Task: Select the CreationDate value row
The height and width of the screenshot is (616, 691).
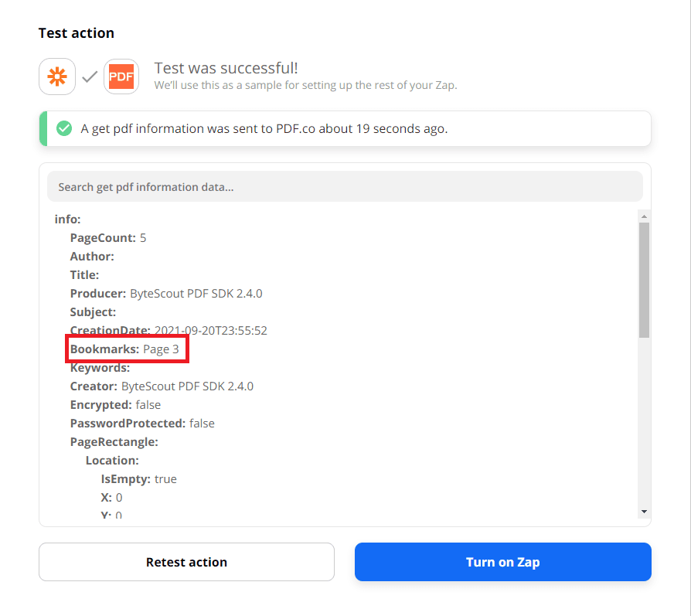Action: [x=168, y=331]
